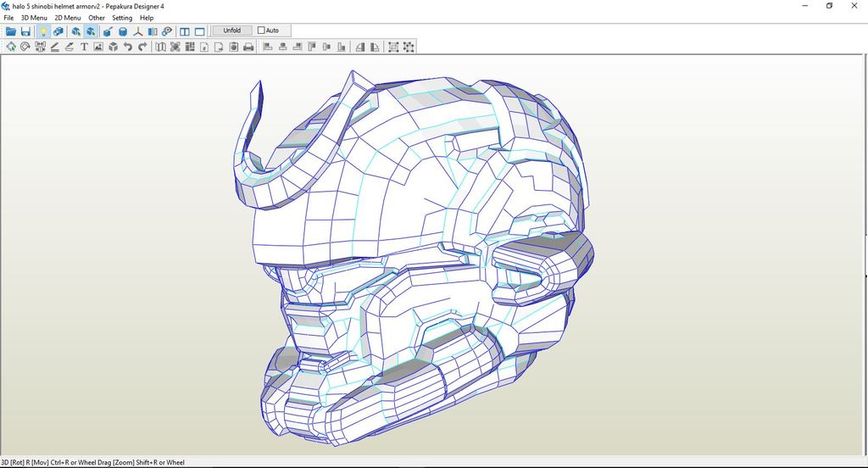Click the first rotate 90 degrees icon
The width and height of the screenshot is (868, 468).
(360, 47)
